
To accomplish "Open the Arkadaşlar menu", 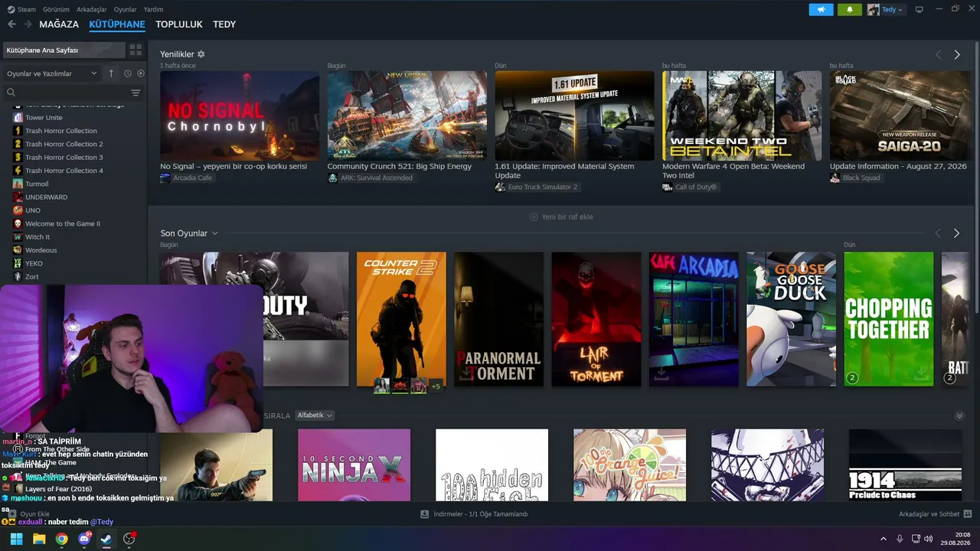I will coord(92,9).
